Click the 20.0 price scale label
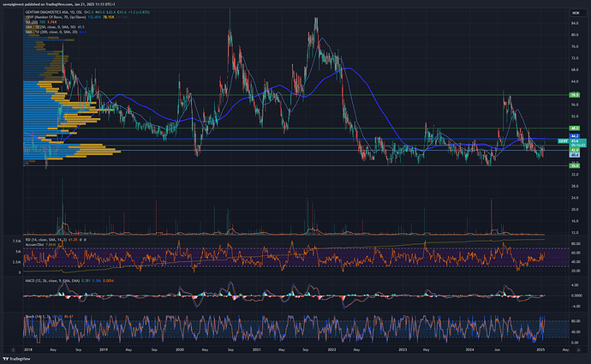Image resolution: width=591 pixels, height=364 pixels. coord(575,210)
